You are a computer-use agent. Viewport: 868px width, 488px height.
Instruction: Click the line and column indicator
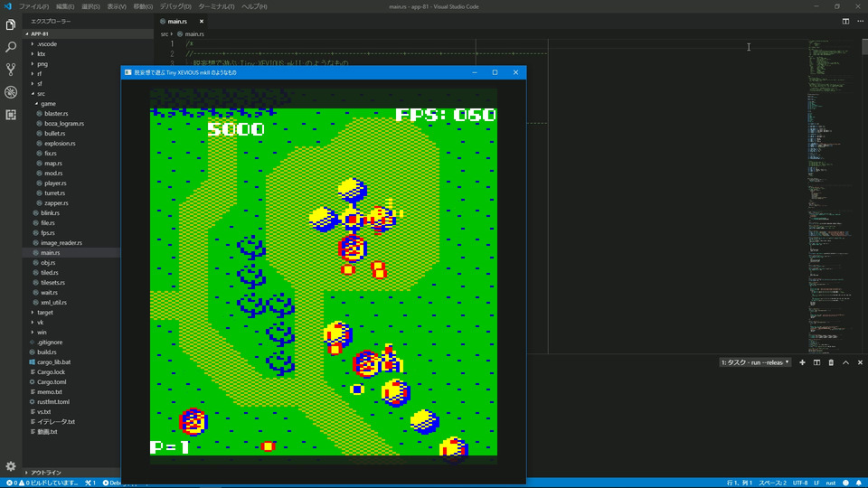(739, 483)
